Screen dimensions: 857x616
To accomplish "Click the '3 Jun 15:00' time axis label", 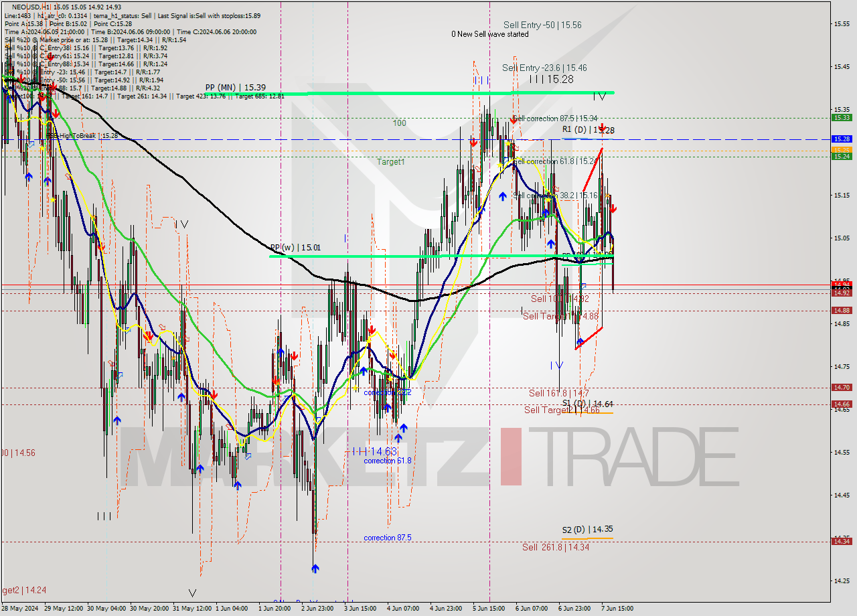I will pos(360,609).
